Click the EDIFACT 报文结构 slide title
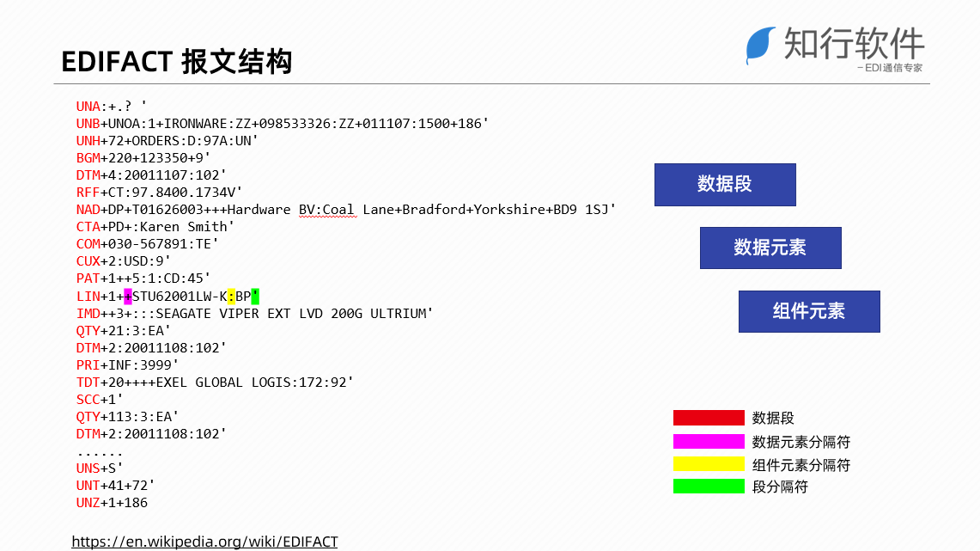The image size is (980, 551). (x=177, y=62)
